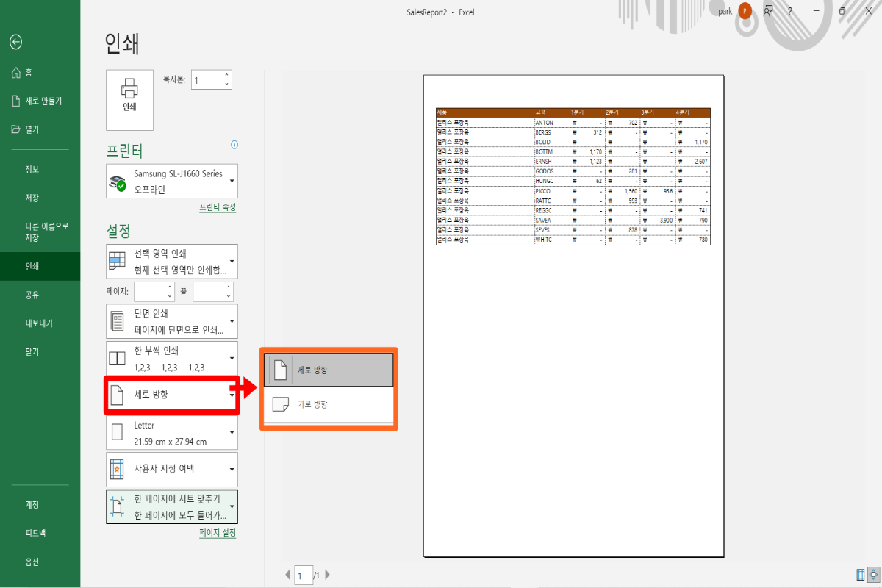
Task: Open the 선택 영역 인쇄 dropdown
Action: pyautogui.click(x=172, y=261)
